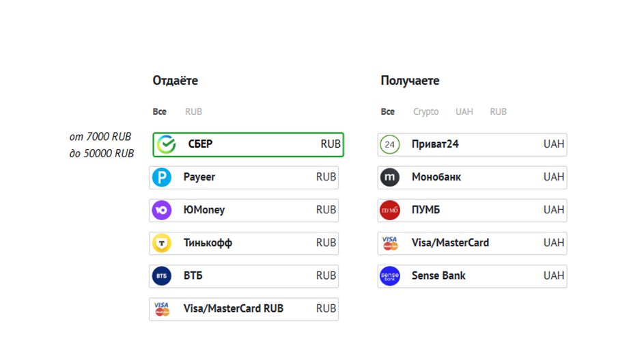This screenshot has width=644, height=348.
Task: Show all currencies under Получаете
Action: click(x=387, y=111)
